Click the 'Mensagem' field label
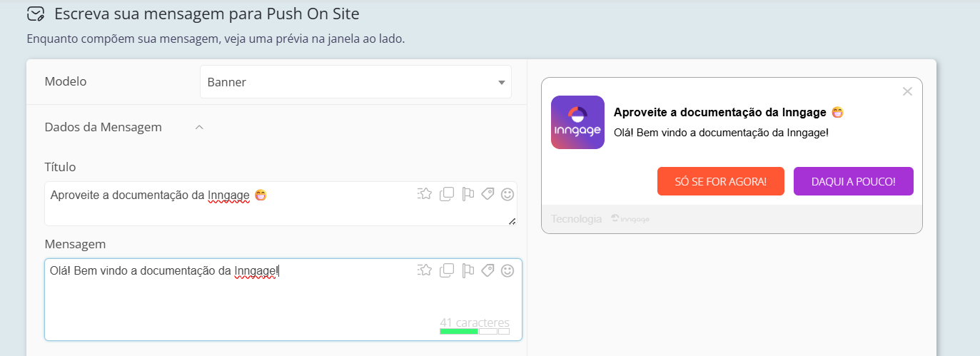 tap(75, 244)
